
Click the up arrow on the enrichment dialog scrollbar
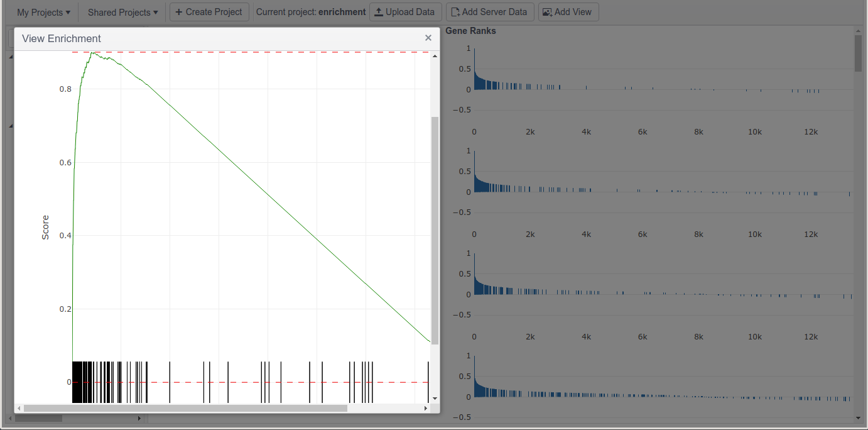click(x=434, y=56)
